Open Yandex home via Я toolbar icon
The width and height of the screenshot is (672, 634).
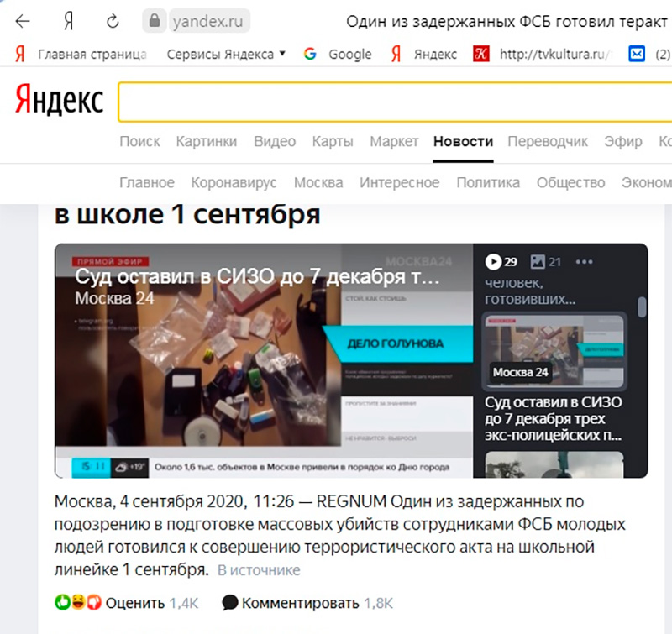69,21
